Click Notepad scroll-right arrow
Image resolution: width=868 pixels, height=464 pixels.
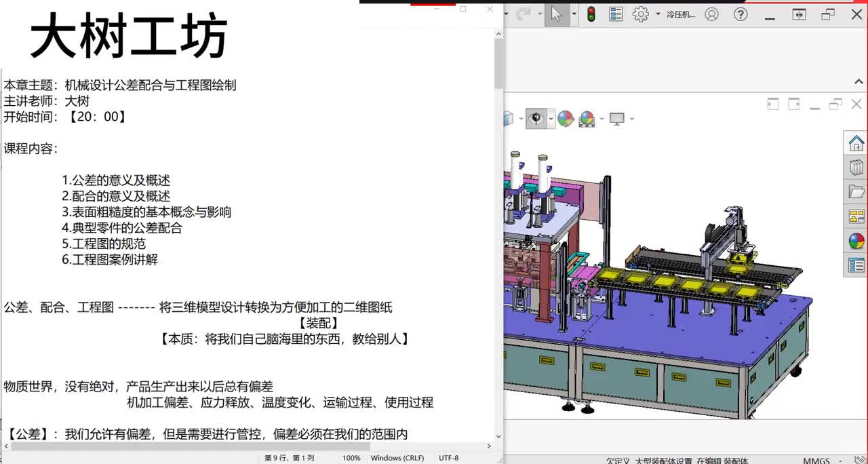(x=490, y=446)
